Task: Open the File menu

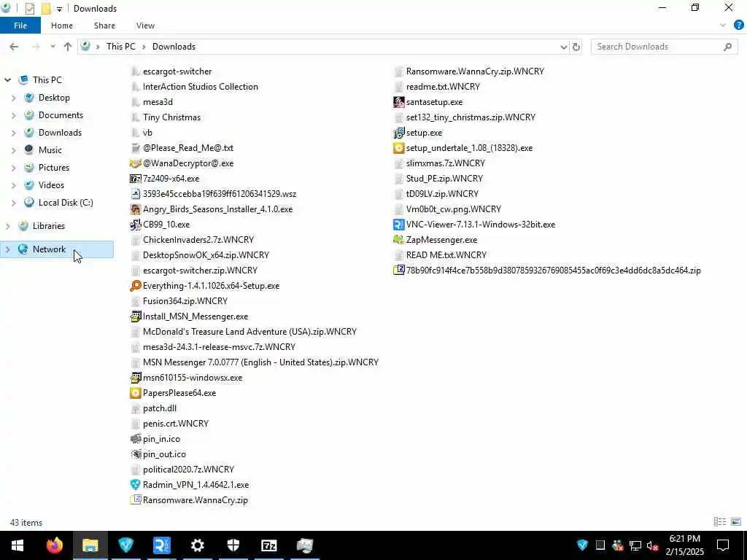Action: click(x=20, y=26)
